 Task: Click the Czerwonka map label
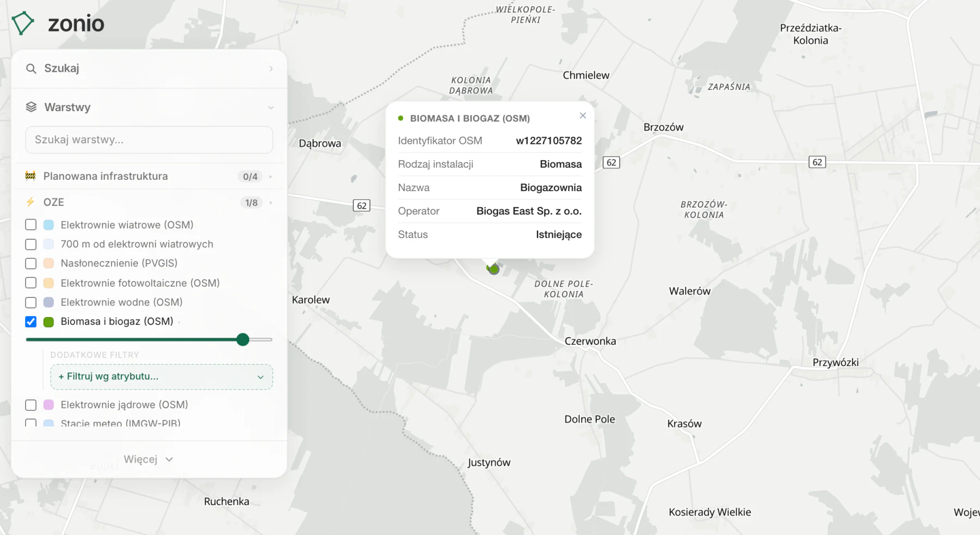pos(590,341)
